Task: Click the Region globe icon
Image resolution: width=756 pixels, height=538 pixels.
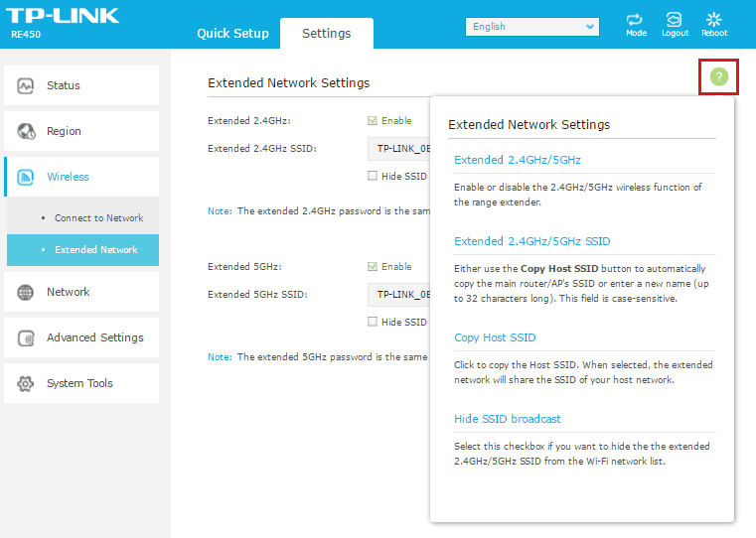Action: (26, 131)
